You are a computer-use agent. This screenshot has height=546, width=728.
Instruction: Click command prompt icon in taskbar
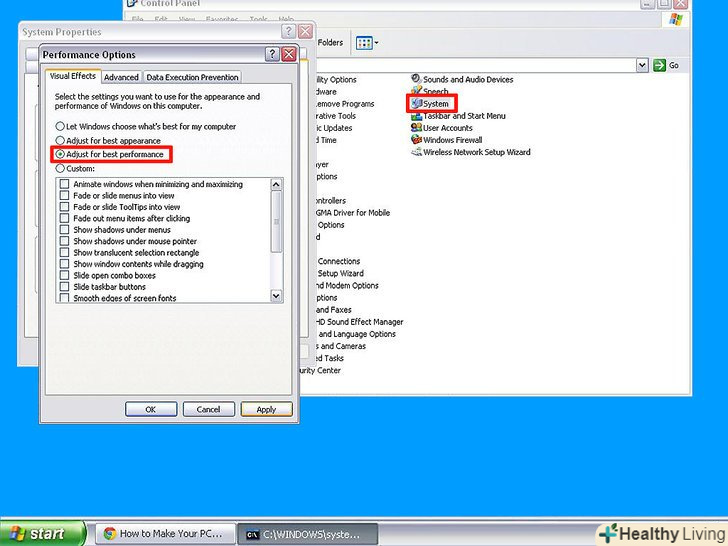coord(252,534)
